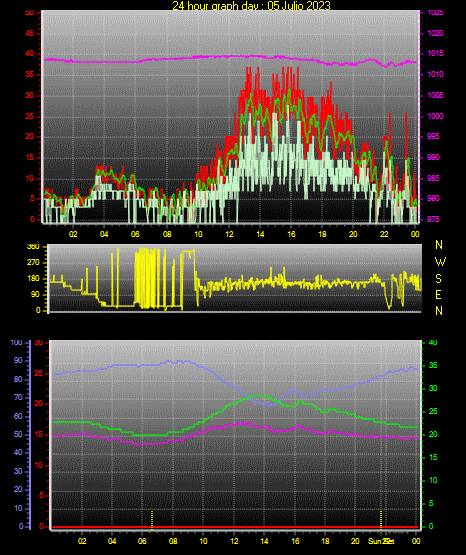This screenshot has width=466, height=555.
Task: Click the 12 hour label on bottom graph axis
Action: pos(234,541)
